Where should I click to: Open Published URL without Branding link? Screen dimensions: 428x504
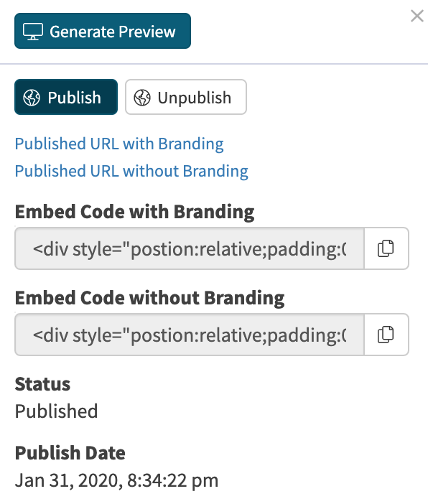pos(131,171)
